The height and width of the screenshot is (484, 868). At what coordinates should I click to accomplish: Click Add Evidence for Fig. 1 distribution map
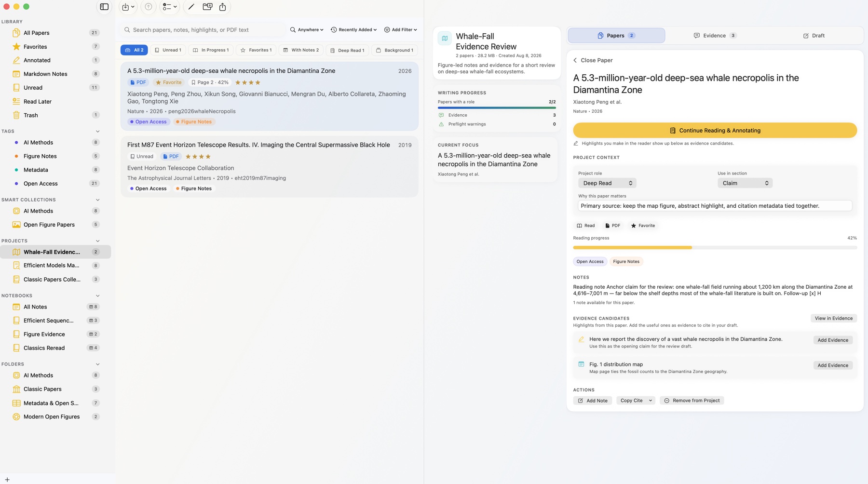click(x=833, y=365)
